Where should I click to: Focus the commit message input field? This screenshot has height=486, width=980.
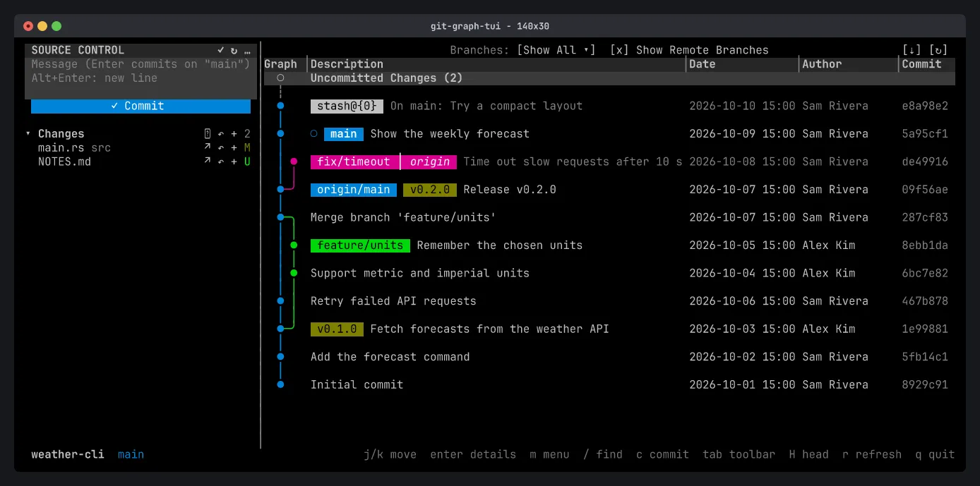point(141,71)
